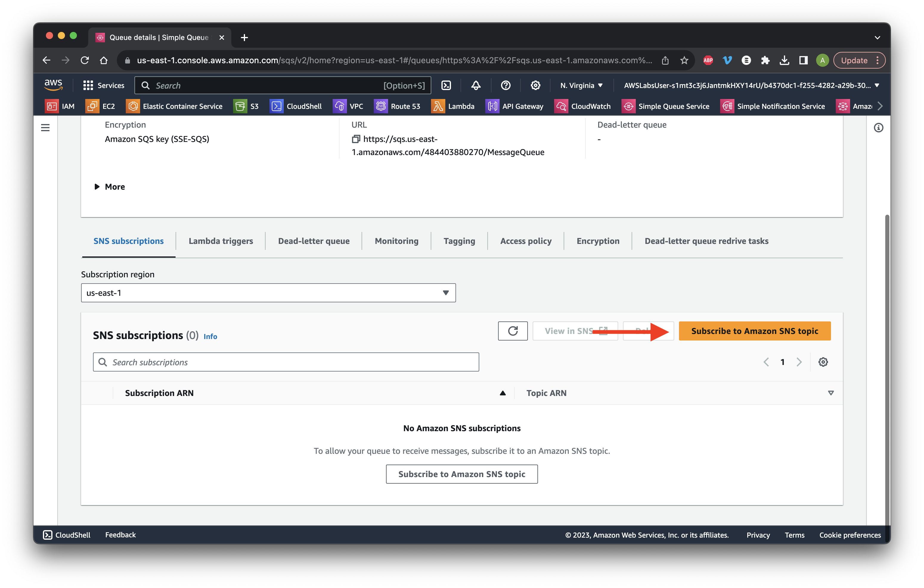Open CloudShell from the footer
Screen dimensions: 924x588
66,535
